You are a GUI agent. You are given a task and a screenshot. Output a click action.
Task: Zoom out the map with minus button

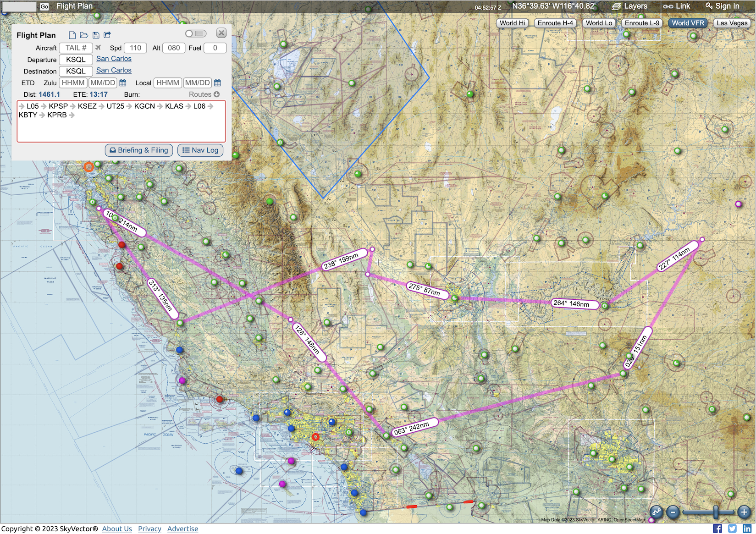[673, 512]
